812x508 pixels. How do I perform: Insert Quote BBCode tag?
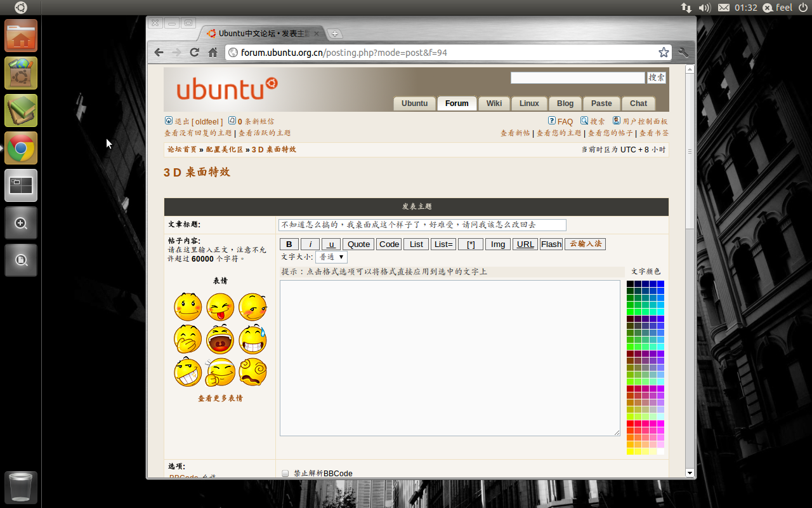(358, 244)
